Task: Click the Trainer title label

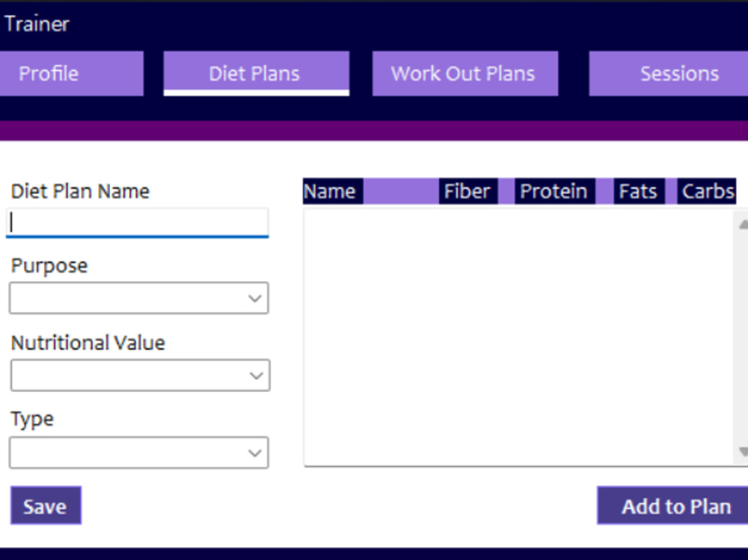Action: tap(36, 23)
